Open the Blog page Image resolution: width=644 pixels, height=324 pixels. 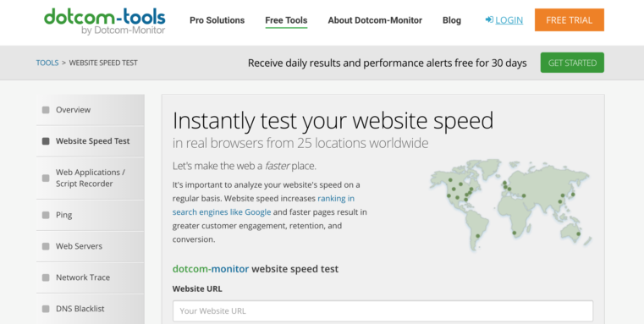pos(452,20)
